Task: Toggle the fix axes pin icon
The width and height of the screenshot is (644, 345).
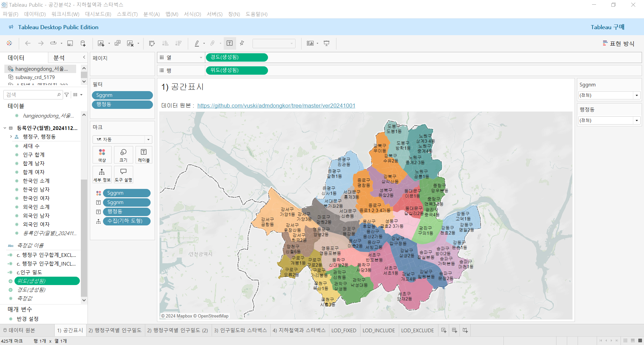Action: pos(242,43)
